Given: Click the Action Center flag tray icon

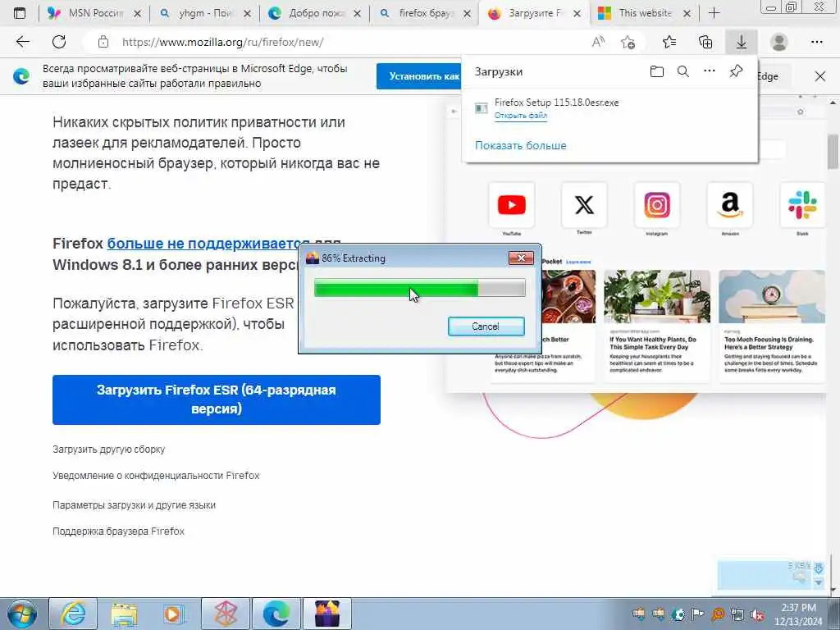Looking at the screenshot, I should (697, 614).
